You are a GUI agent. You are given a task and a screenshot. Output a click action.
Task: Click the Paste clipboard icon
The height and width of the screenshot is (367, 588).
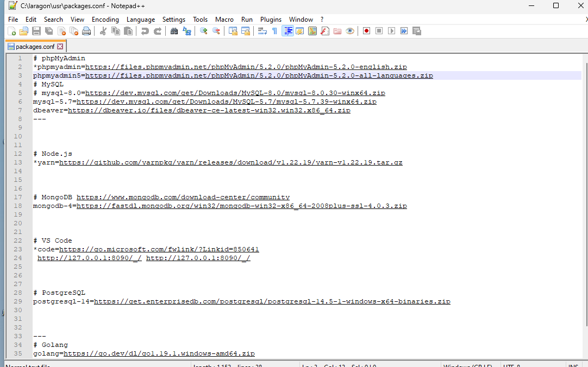pyautogui.click(x=128, y=31)
